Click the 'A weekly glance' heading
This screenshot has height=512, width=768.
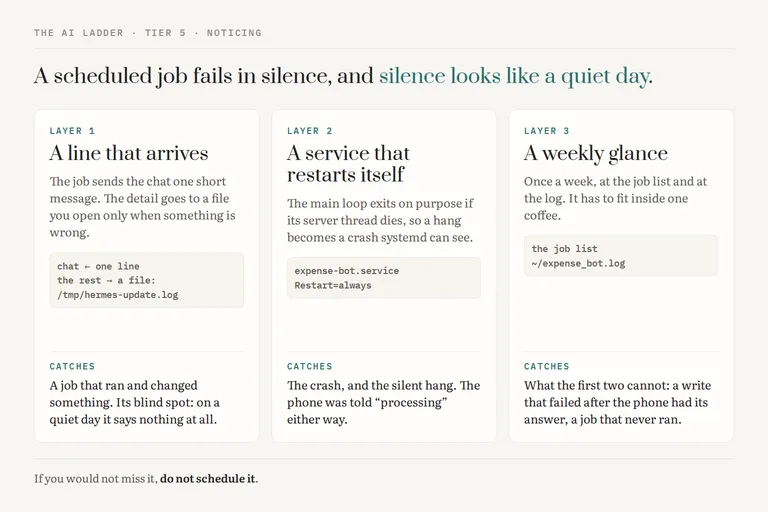tap(596, 153)
